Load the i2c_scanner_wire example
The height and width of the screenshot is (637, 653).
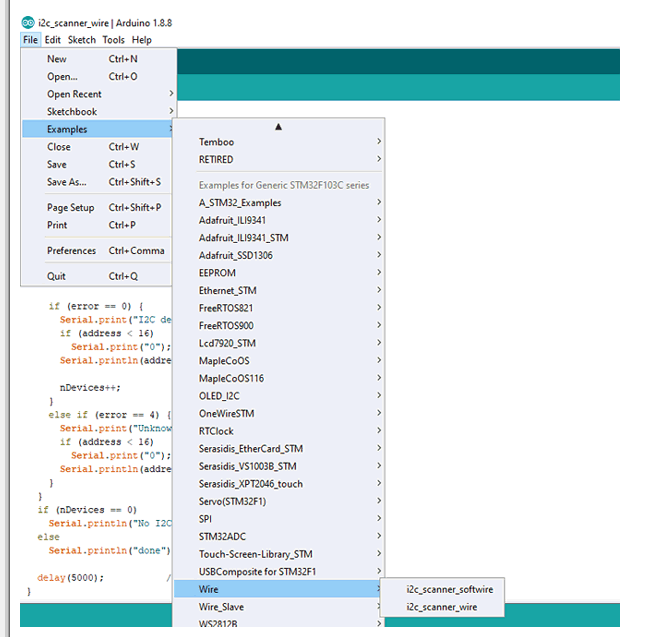[x=442, y=607]
